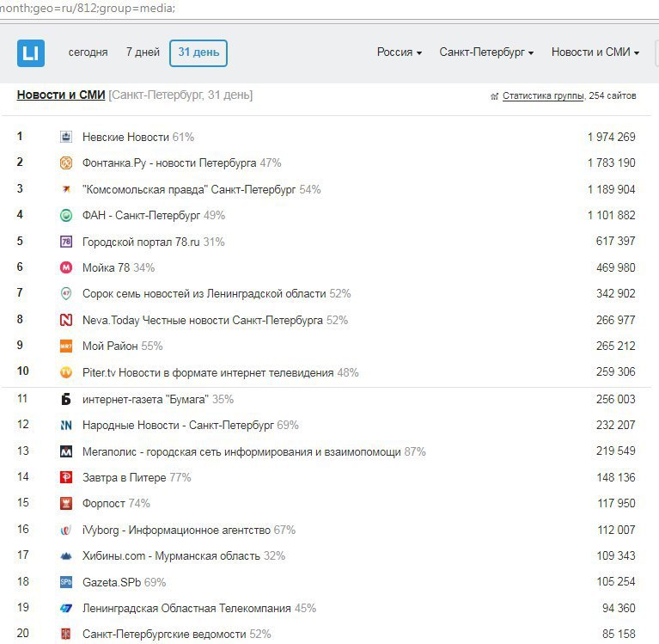Open the Форпост link

tap(104, 504)
